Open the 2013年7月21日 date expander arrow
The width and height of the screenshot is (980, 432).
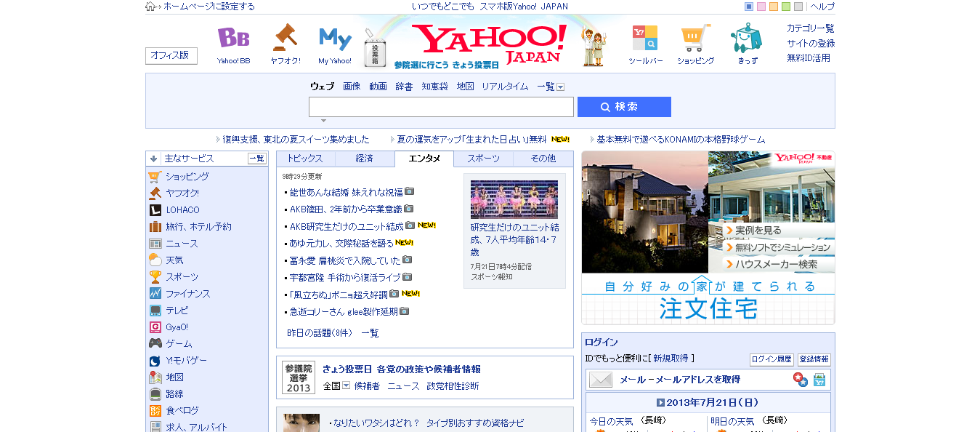pos(660,402)
